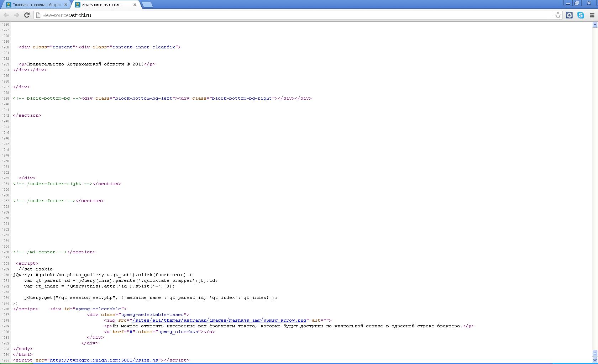Bookmark this page with the star icon
Viewport: 598px width, 364px height.
point(558,15)
